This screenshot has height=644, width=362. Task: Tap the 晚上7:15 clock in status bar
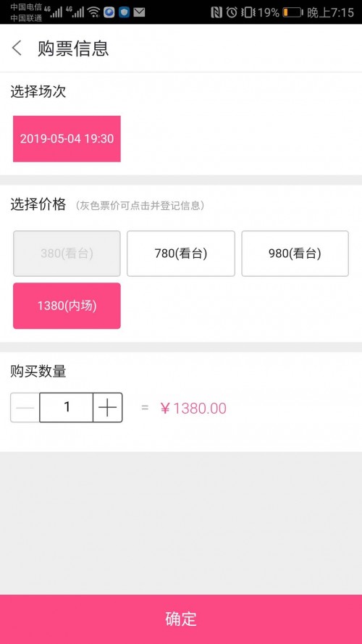[330, 12]
